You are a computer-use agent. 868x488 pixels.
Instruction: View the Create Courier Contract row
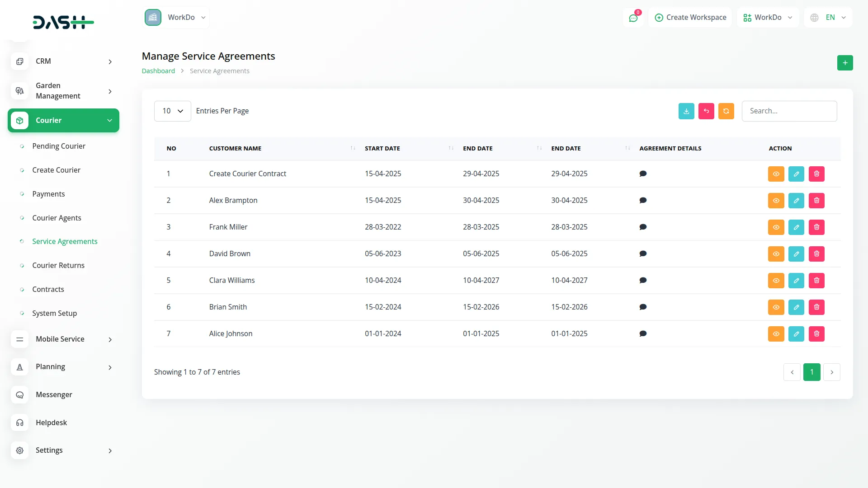coord(776,174)
